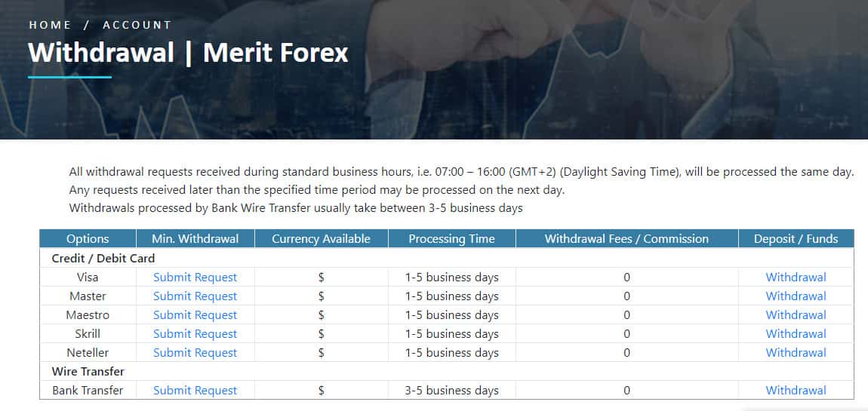This screenshot has height=411, width=868.
Task: Click the Withdrawal Fees / Commission header
Action: point(626,239)
